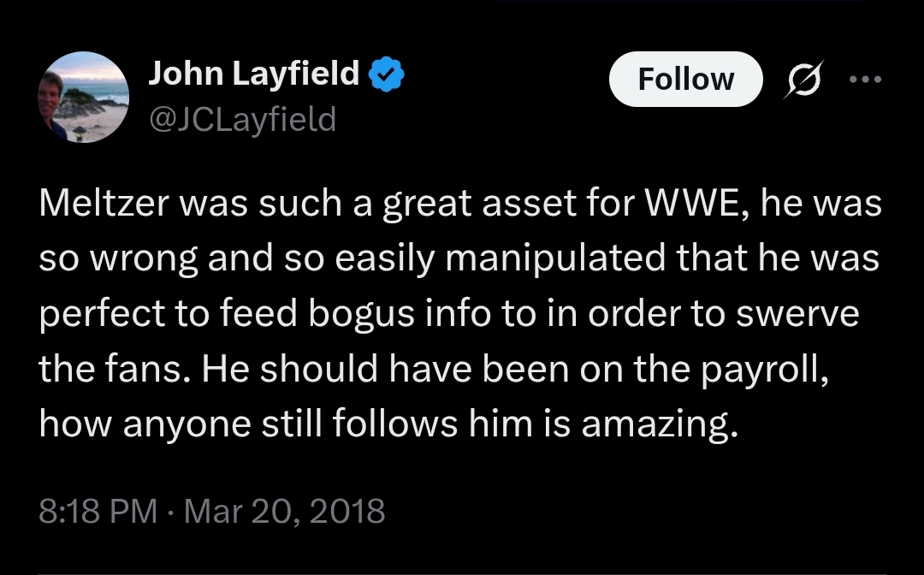The width and height of the screenshot is (924, 575).
Task: Click the blue verified checkmark badge
Action: pyautogui.click(x=387, y=75)
